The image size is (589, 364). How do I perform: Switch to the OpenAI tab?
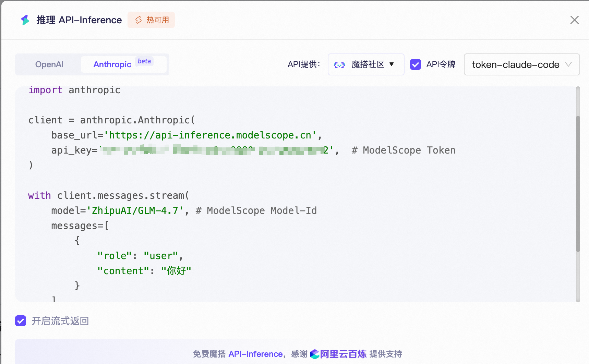tap(49, 64)
